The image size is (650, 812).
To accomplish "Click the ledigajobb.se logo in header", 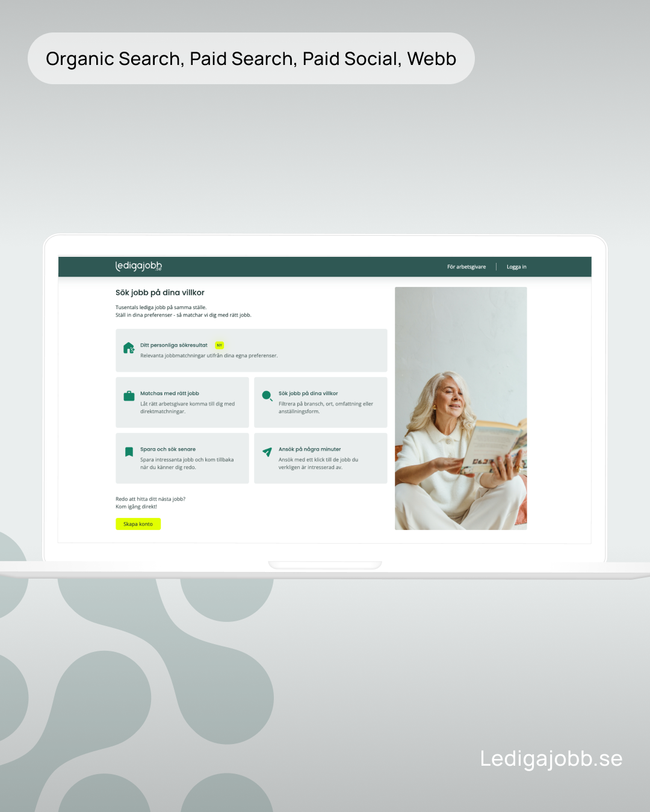I will click(x=138, y=266).
